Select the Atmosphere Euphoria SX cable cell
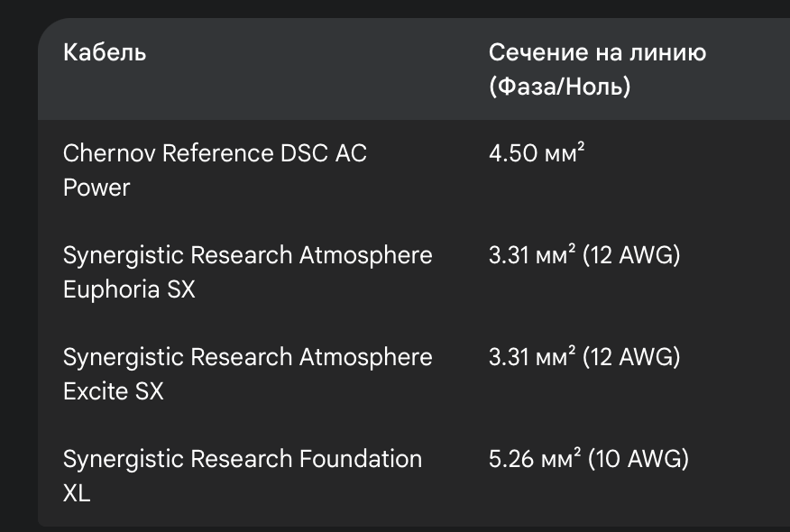 [x=247, y=272]
